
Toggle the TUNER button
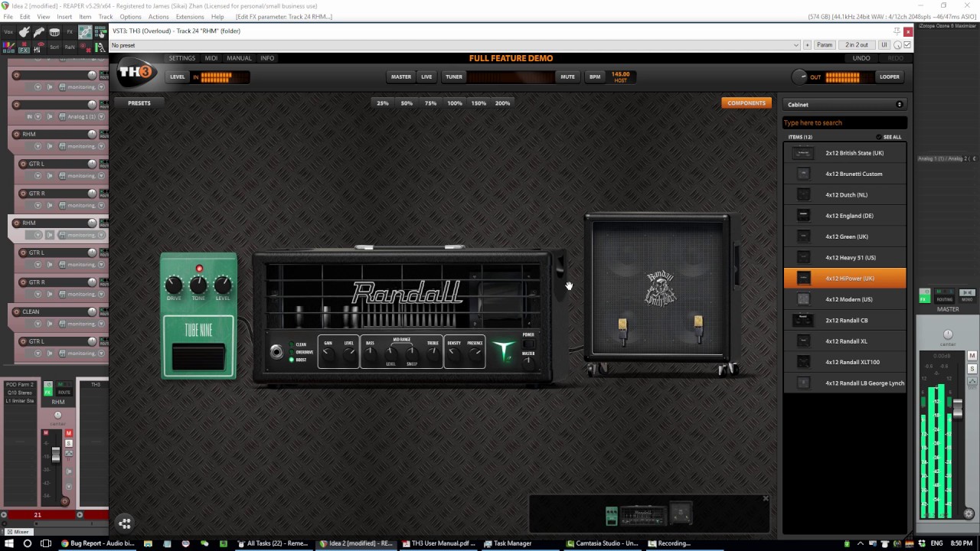pos(454,77)
